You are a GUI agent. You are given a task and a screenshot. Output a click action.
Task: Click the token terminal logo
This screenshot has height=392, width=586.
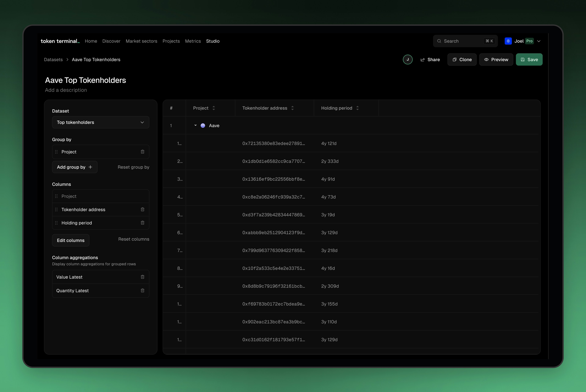click(x=60, y=41)
